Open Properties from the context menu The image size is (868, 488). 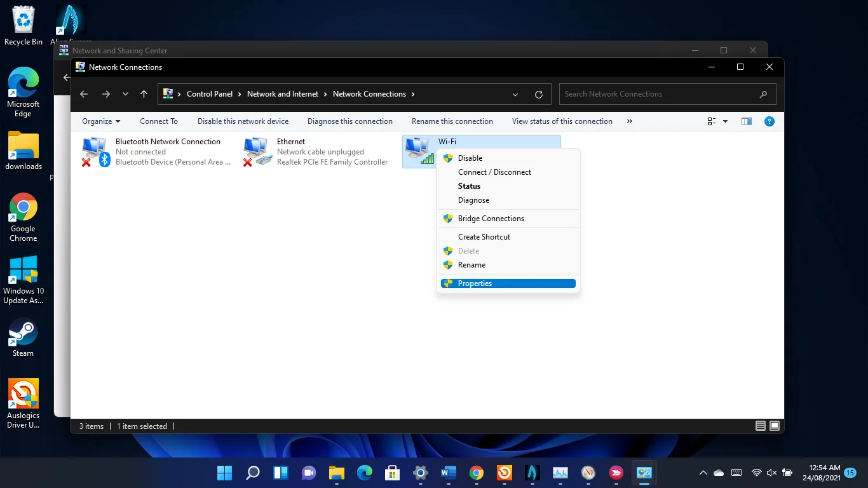(508, 283)
